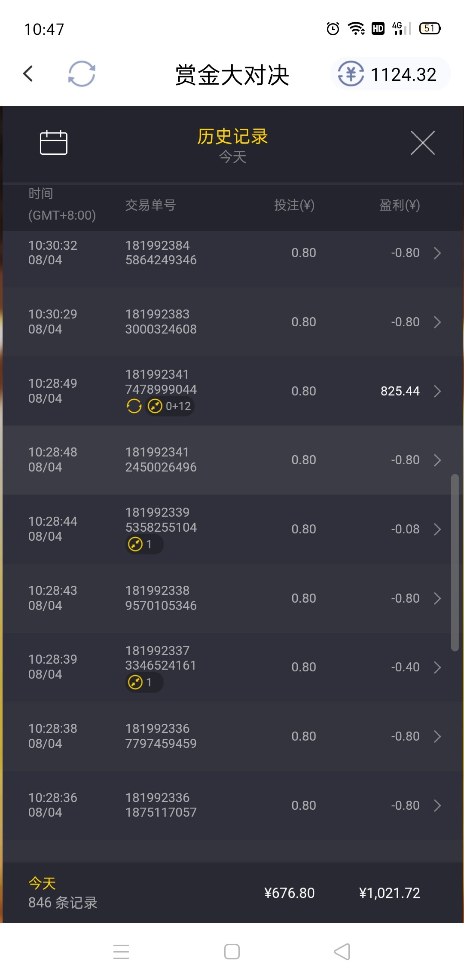This screenshot has width=464, height=980.
Task: Tap the back arrow in header
Action: (x=28, y=73)
